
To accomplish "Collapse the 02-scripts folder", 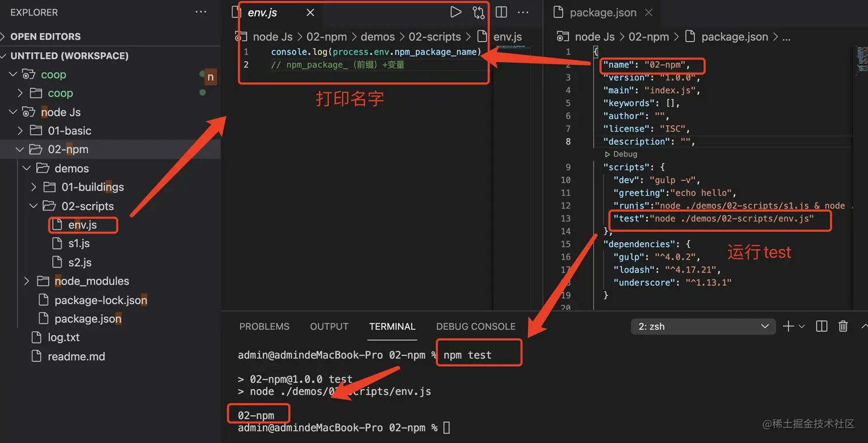I will point(34,206).
